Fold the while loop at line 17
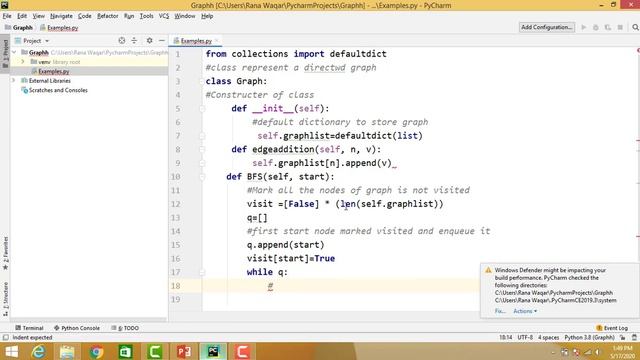Screen dimensions: 640x360 (x=202, y=272)
